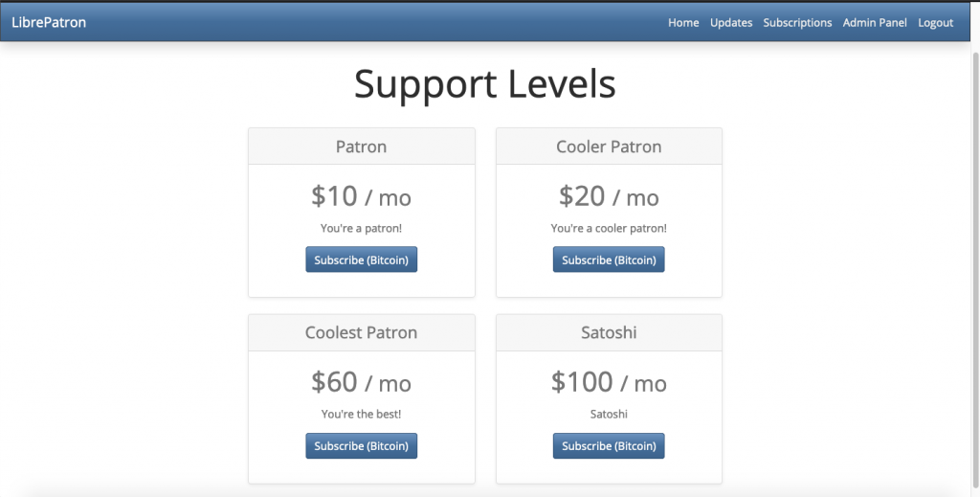Image resolution: width=980 pixels, height=497 pixels.
Task: Click the vertical page scrollbar
Action: (x=975, y=269)
